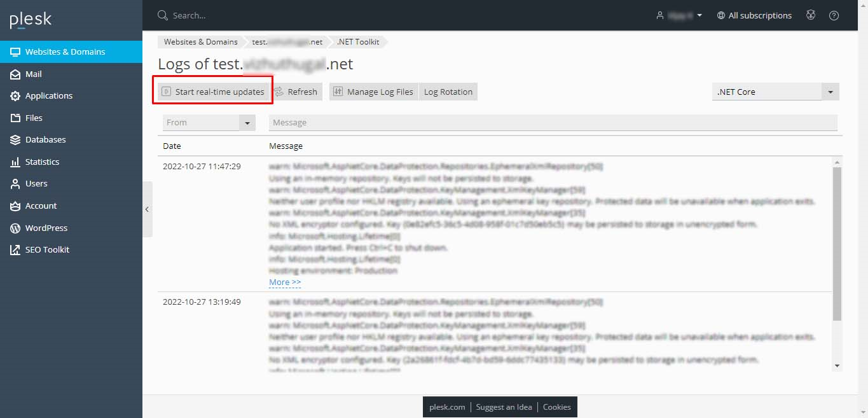Collapse the sidebar with the arrow handle
Image resolution: width=868 pixels, height=418 pixels.
(x=147, y=209)
